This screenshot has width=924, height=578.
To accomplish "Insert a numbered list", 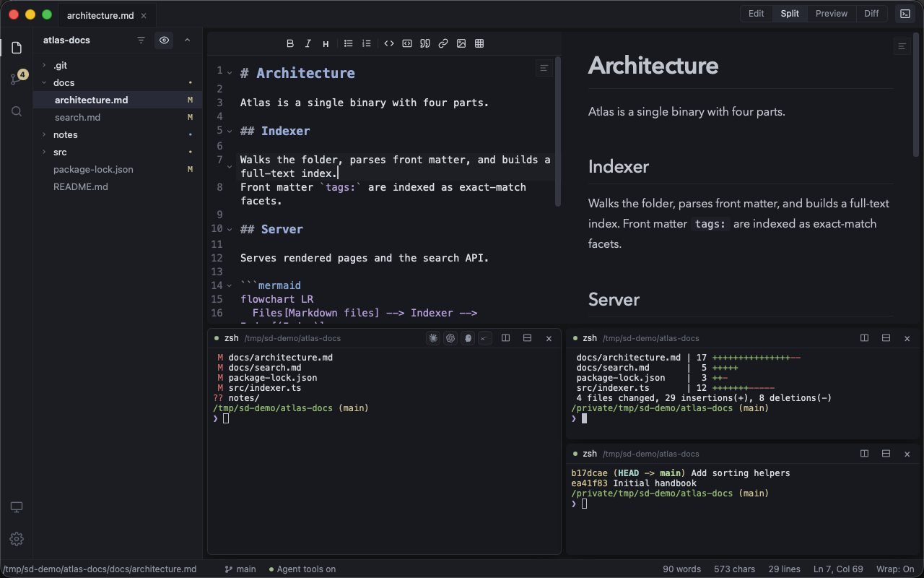I will (367, 43).
